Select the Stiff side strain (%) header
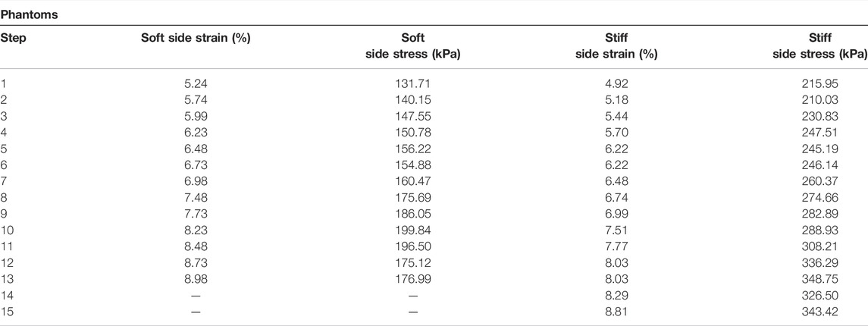 [x=616, y=46]
